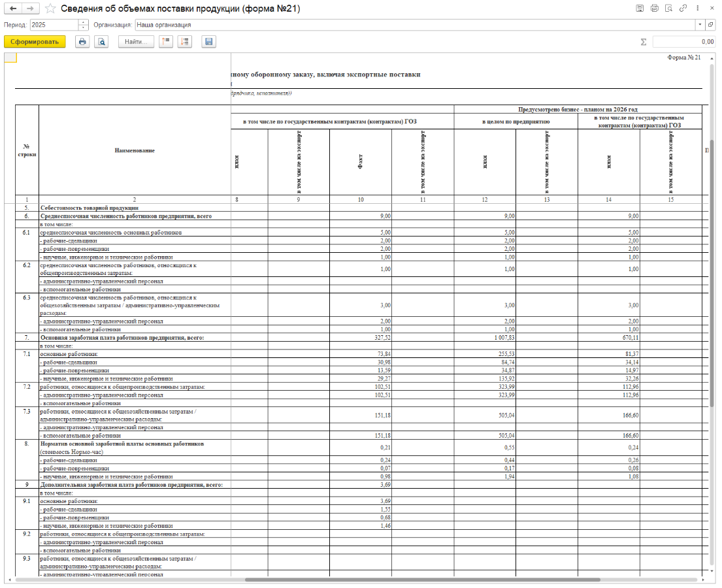The height and width of the screenshot is (588, 722).
Task: Click the cell with value 81,37
Action: (609, 354)
